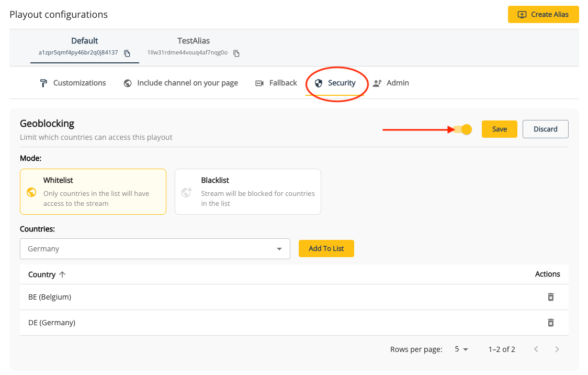Remove DE (Germany) using its trash icon
Image resolution: width=588 pixels, height=375 pixels.
pyautogui.click(x=551, y=323)
